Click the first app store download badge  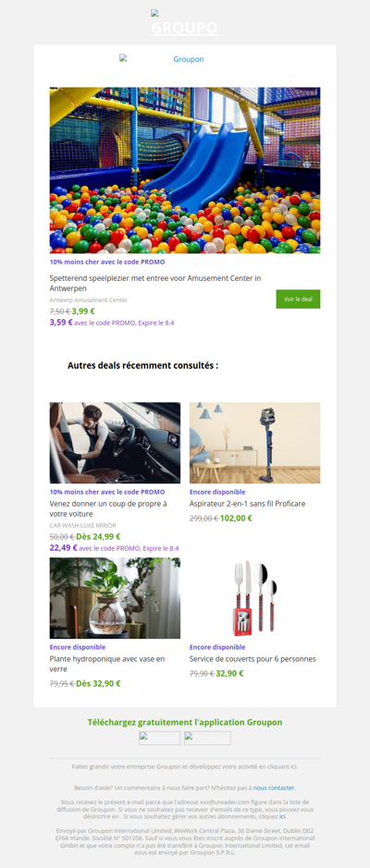[159, 738]
